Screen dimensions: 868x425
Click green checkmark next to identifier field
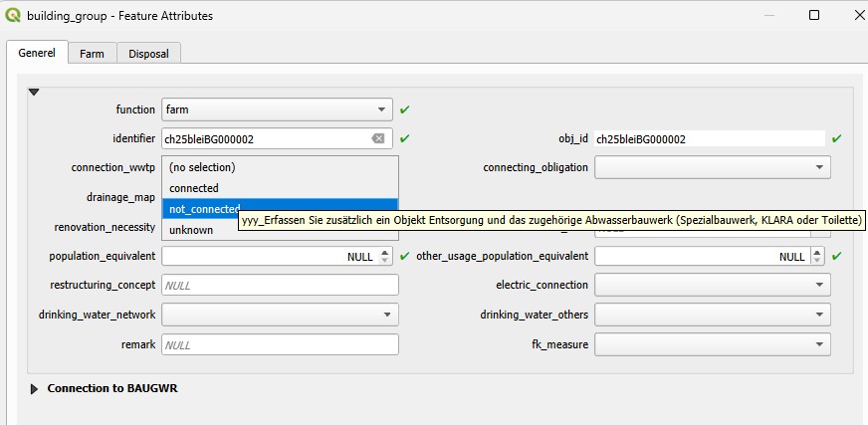click(405, 139)
